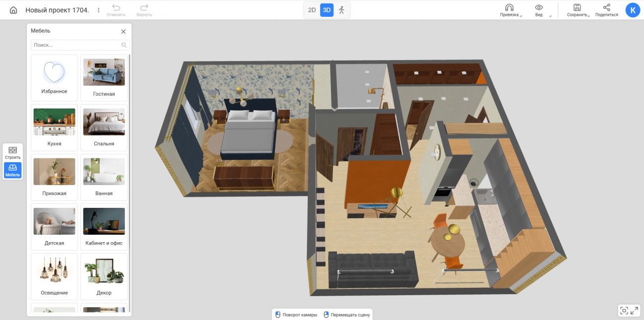Open the Привязка snapping dropdown
This screenshot has width=644, height=320.
coord(510,10)
